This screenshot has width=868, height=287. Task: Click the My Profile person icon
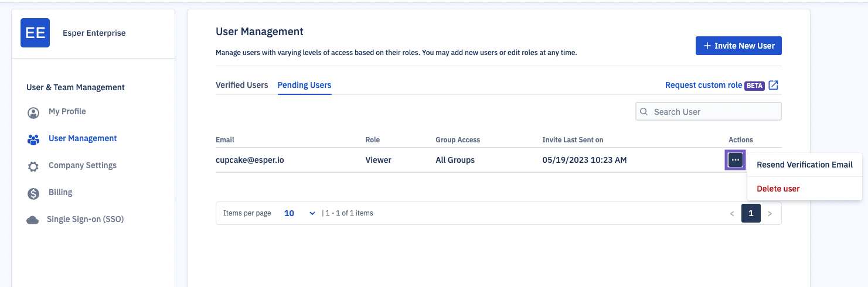[x=33, y=112]
